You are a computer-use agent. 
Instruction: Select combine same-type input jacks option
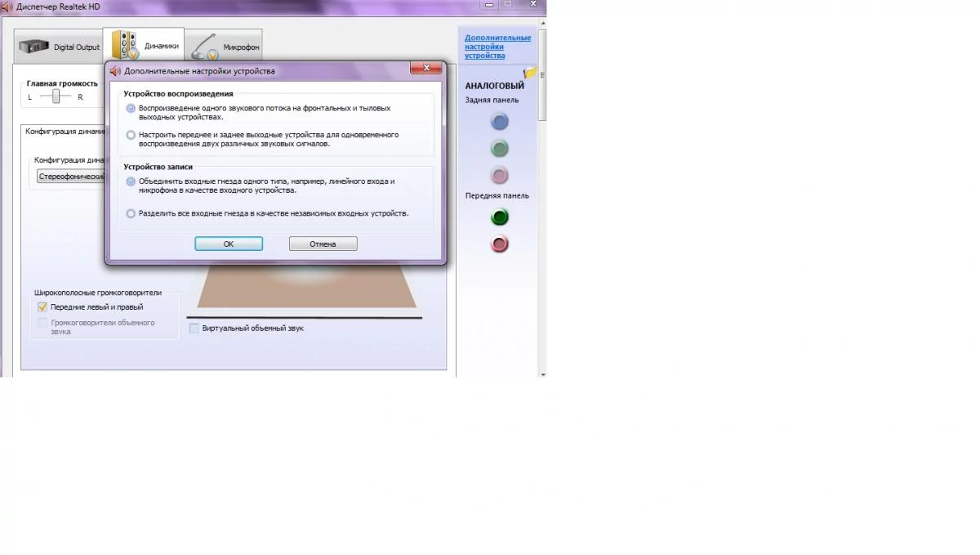point(131,181)
